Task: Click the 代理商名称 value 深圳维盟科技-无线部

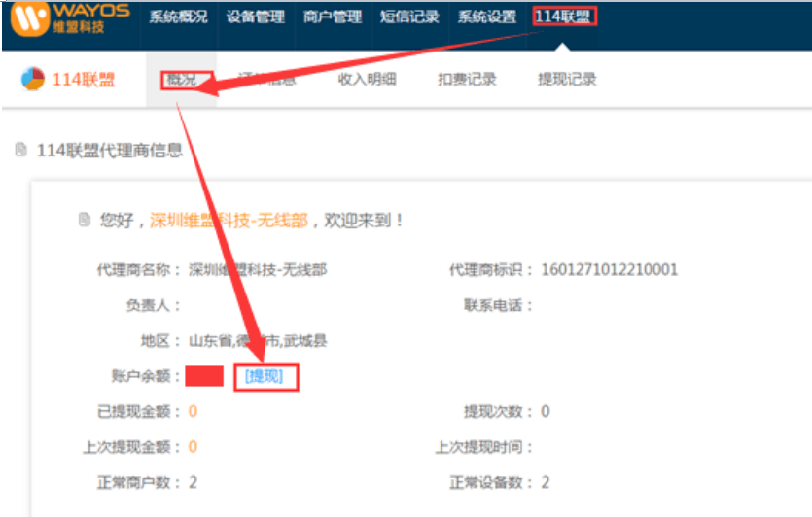Action: click(x=258, y=269)
